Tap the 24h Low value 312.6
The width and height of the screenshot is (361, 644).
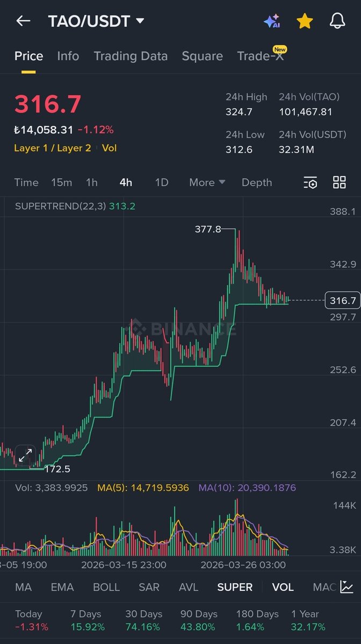click(239, 149)
